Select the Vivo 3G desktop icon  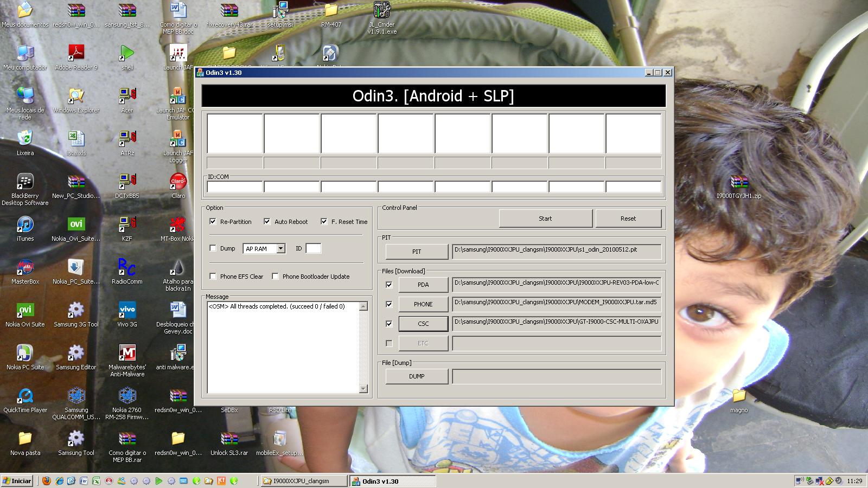(x=127, y=314)
